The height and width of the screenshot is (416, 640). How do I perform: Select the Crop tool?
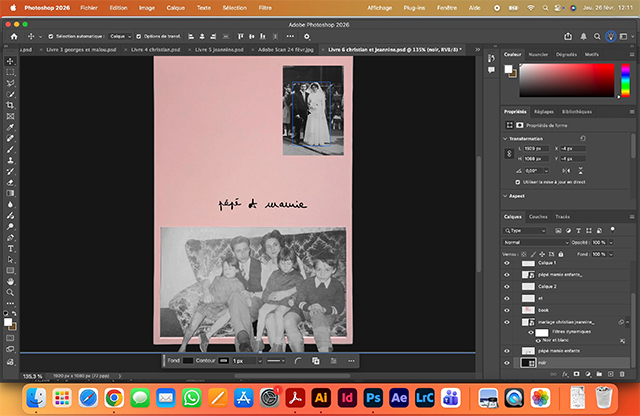pos(11,105)
